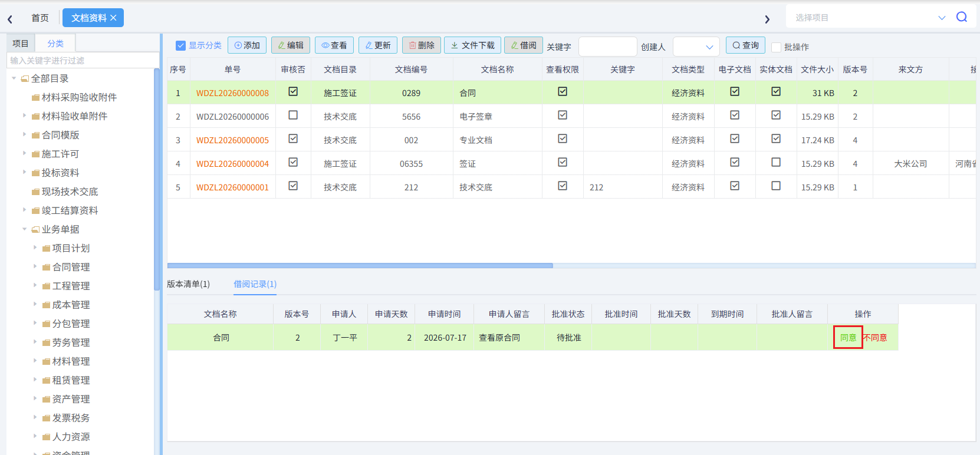The height and width of the screenshot is (455, 980).
Task: Open the 创建人 dropdown
Action: tap(696, 47)
